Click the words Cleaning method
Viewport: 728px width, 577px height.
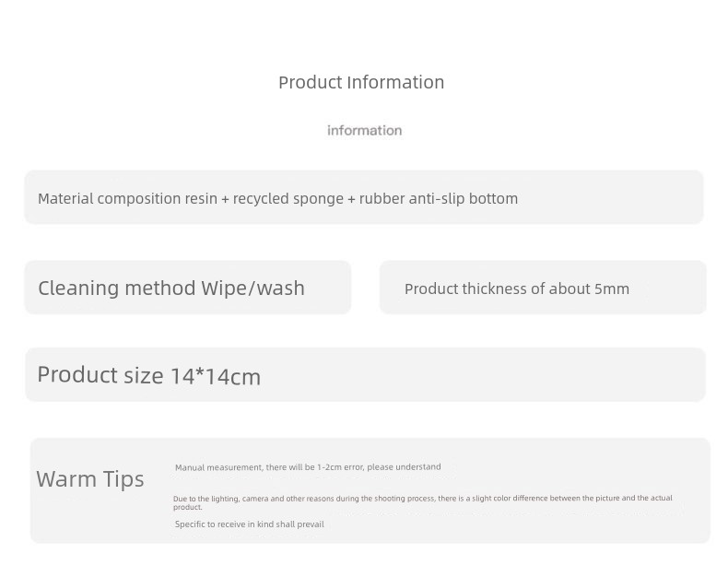(116, 288)
